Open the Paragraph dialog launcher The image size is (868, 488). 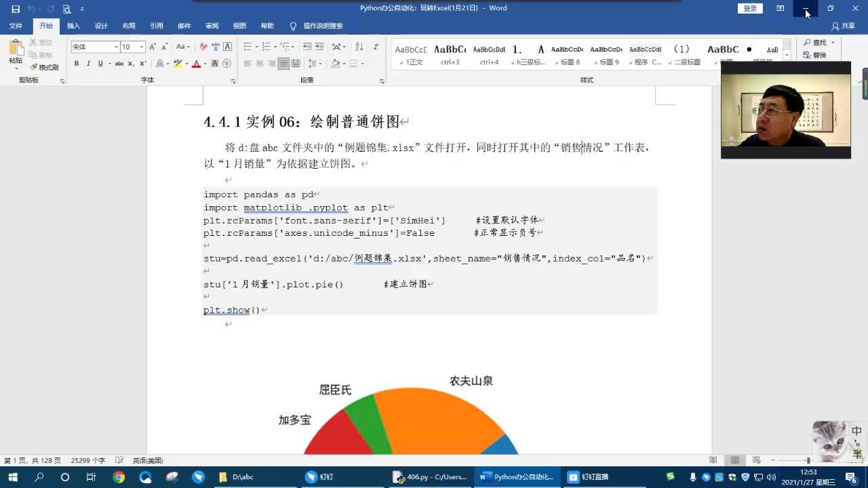pos(382,81)
